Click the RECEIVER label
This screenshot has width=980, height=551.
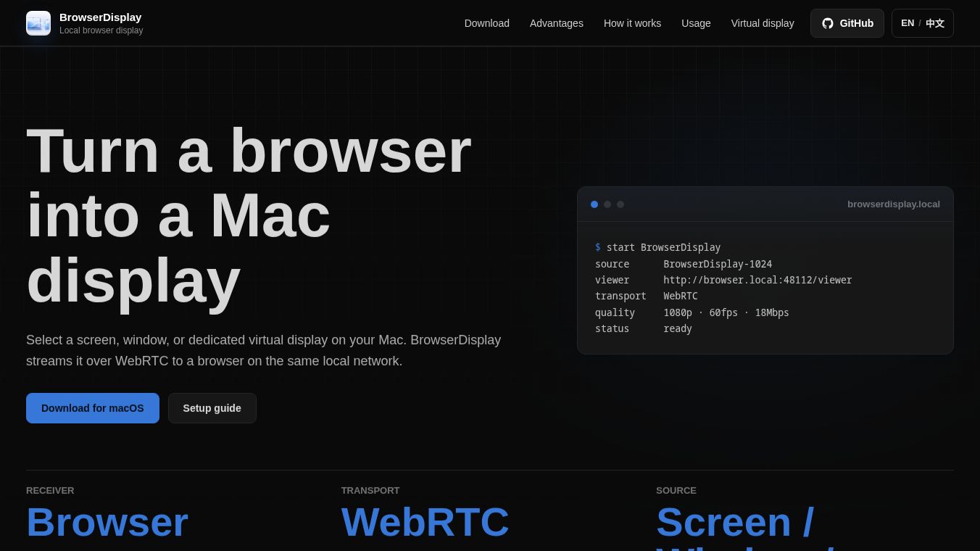coord(50,491)
